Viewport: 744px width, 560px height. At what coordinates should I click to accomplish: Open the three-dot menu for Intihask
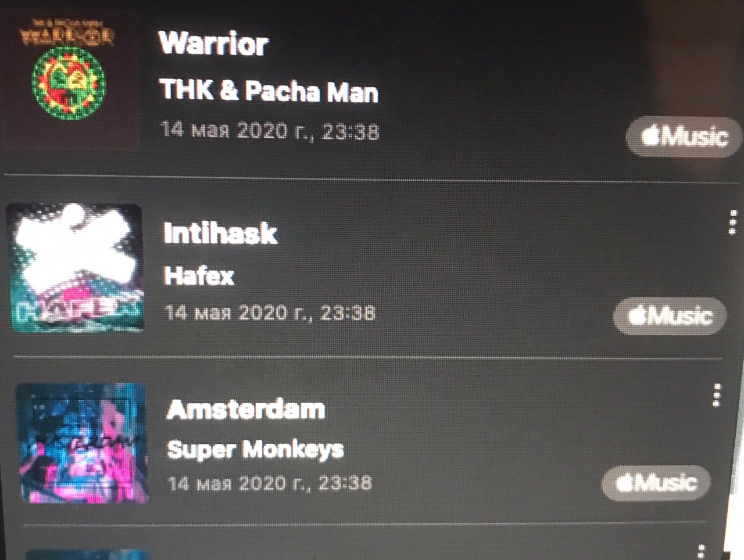pyautogui.click(x=733, y=222)
